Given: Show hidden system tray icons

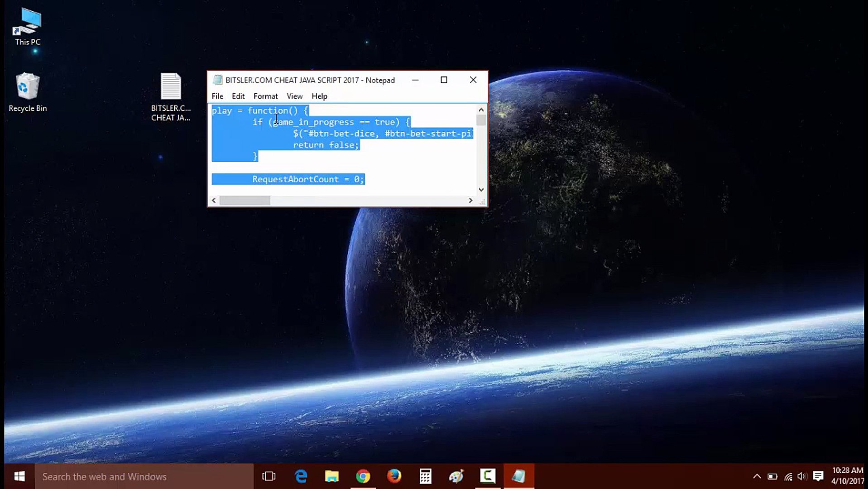Looking at the screenshot, I should (757, 476).
